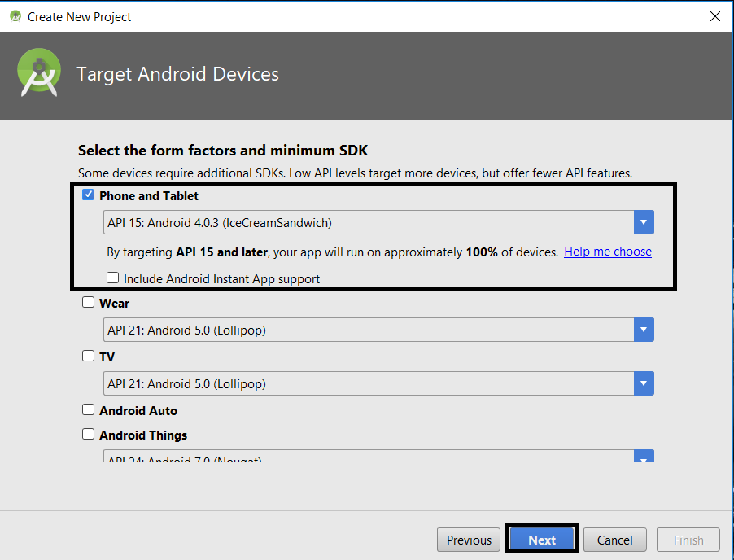Tick the Android Auto checkbox
Screen dimensions: 734x560
89,410
